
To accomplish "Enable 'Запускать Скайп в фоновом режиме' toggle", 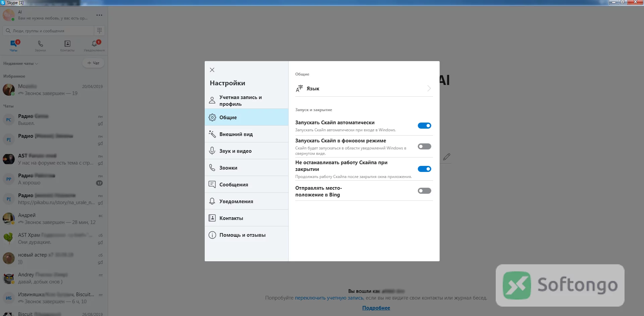I will 424,146.
